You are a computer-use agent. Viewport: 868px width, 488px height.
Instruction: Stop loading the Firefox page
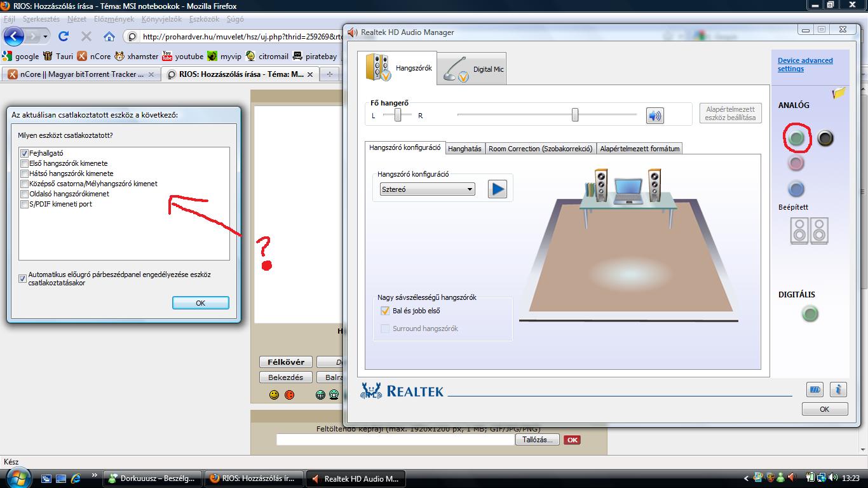(x=86, y=36)
